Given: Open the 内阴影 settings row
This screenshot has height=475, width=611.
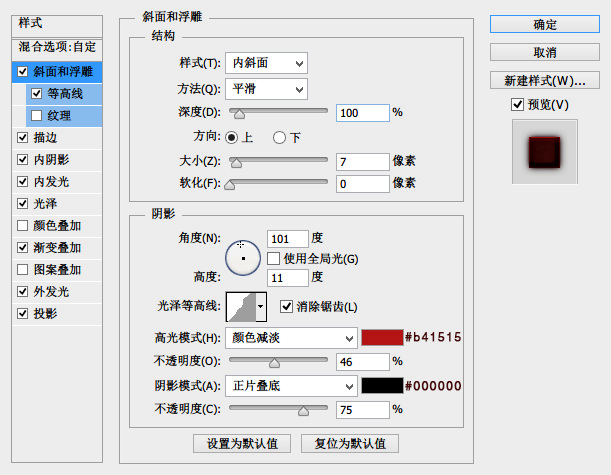Looking at the screenshot, I should pos(57,159).
